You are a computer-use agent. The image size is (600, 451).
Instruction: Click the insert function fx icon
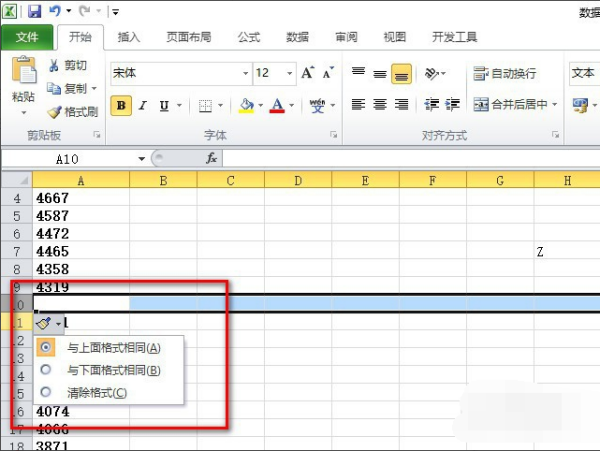pyautogui.click(x=212, y=158)
